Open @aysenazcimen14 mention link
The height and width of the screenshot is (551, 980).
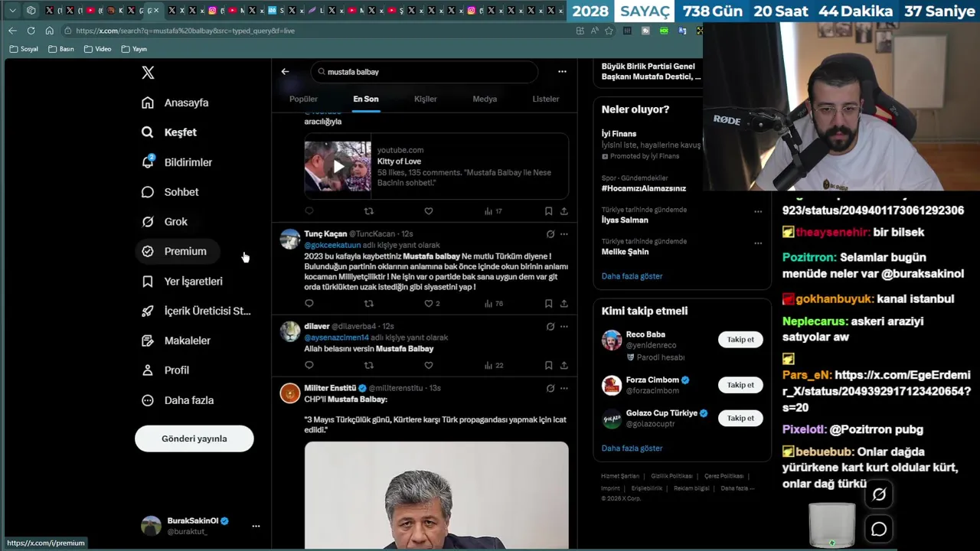pyautogui.click(x=336, y=337)
